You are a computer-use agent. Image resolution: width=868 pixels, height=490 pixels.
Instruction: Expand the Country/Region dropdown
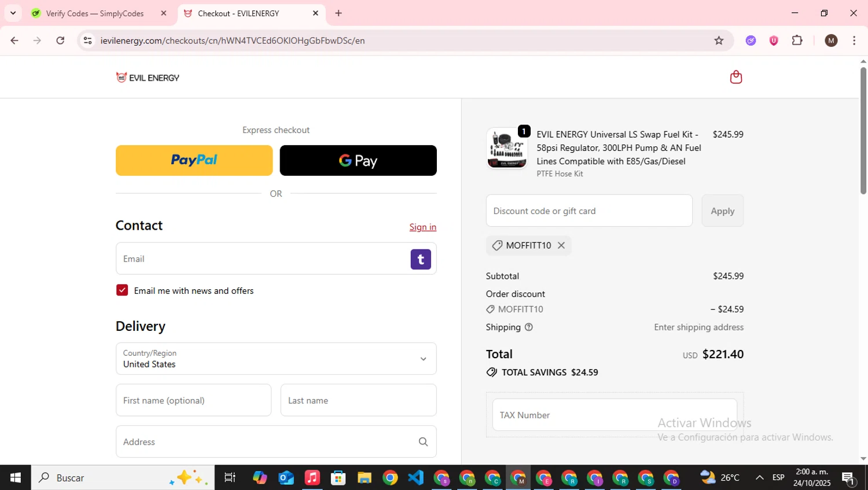coord(276,359)
